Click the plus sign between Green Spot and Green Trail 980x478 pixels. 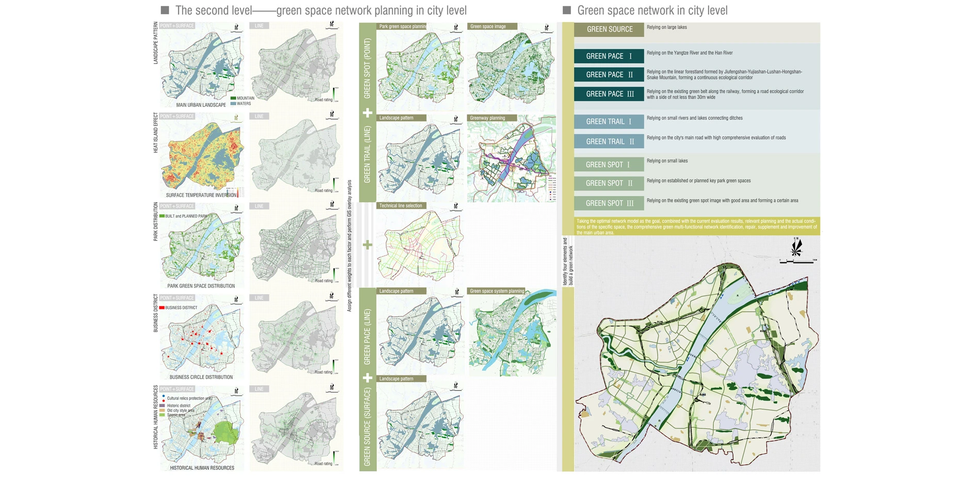(x=367, y=113)
